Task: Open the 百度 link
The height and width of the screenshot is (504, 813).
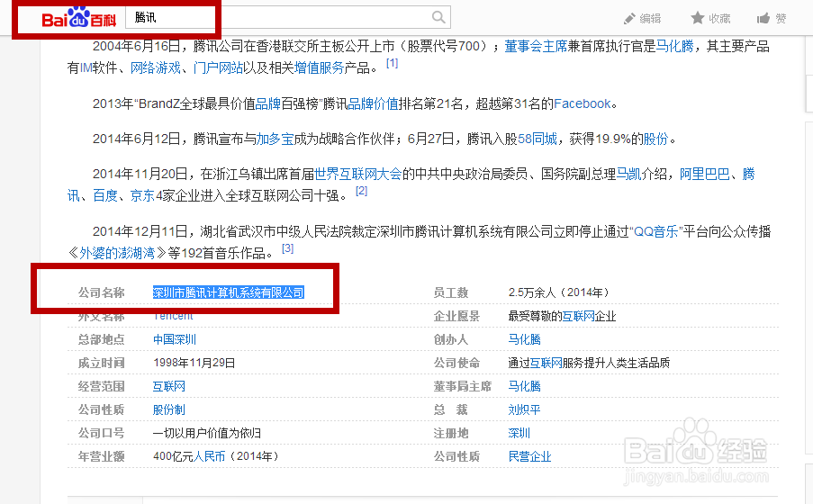Action: 105,195
